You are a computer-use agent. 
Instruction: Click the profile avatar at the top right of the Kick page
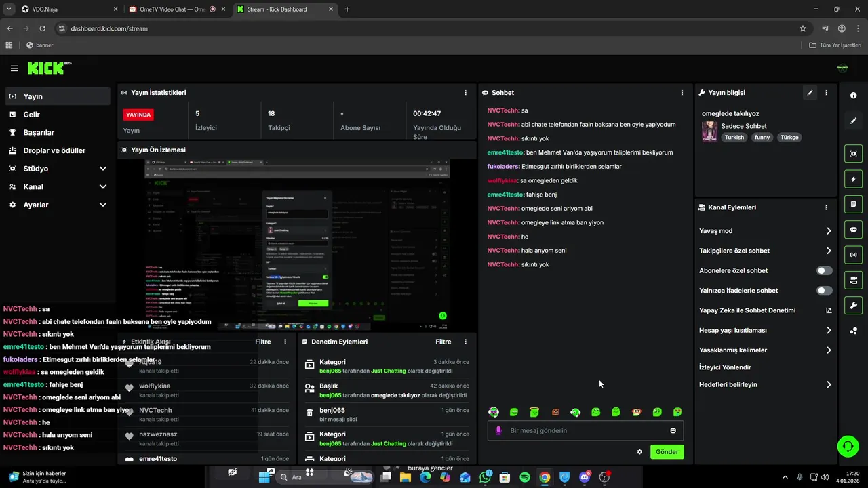point(843,68)
